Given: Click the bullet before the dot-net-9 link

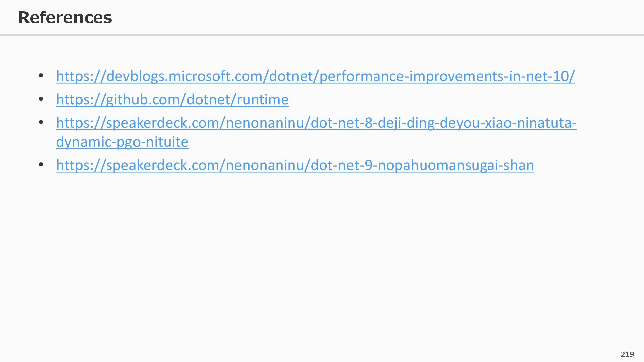Looking at the screenshot, I should click(41, 165).
